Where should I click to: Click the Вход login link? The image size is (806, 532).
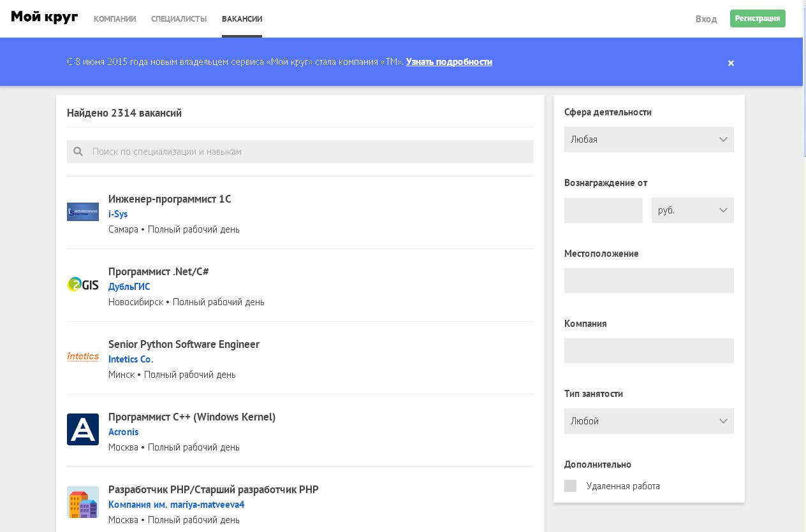(706, 19)
